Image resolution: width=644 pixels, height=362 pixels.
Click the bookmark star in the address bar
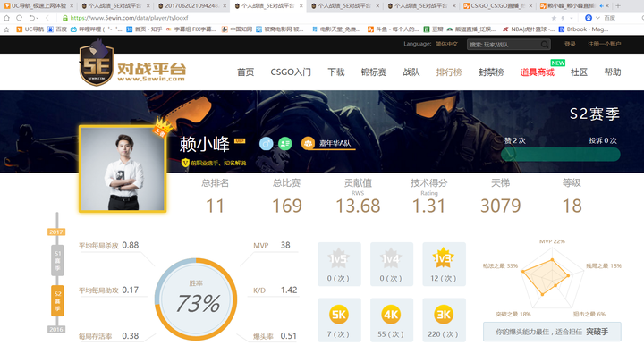click(x=554, y=18)
